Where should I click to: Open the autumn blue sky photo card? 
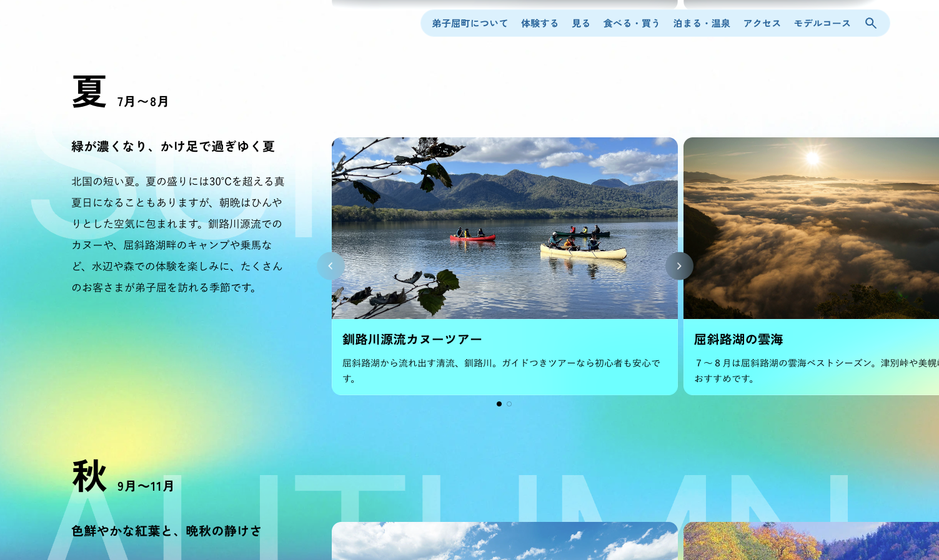point(505,541)
